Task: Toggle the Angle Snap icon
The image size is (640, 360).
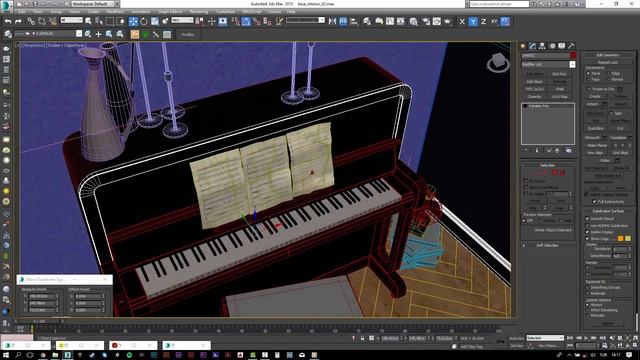Action: (x=246, y=22)
